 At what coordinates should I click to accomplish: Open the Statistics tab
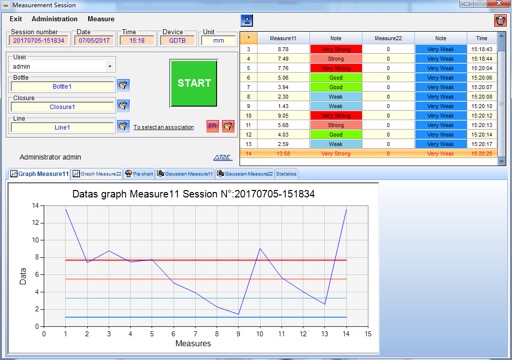pos(286,174)
